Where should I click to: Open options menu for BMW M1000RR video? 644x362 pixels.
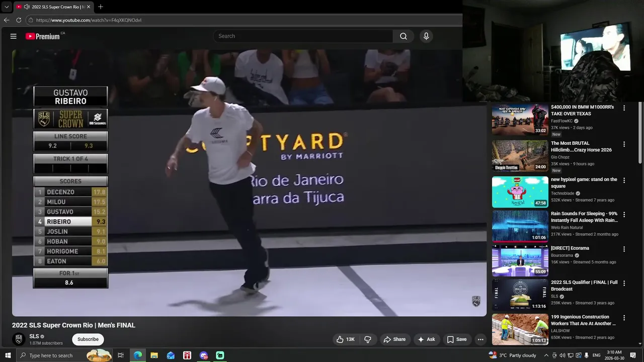624,108
